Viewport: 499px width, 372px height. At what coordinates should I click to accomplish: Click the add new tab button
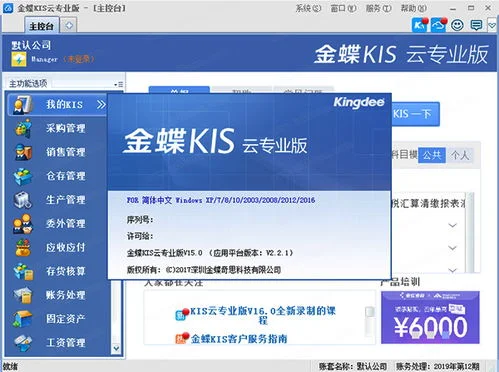69,26
